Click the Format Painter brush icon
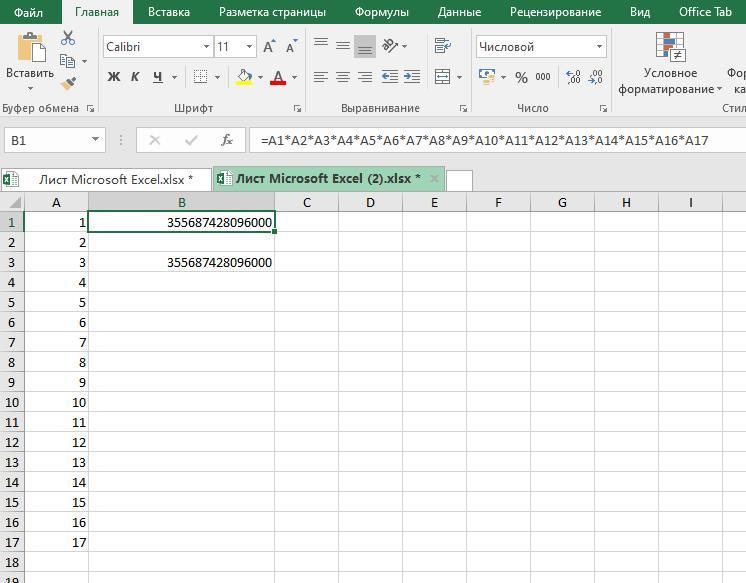Screen dimensions: 746x583 point(68,84)
